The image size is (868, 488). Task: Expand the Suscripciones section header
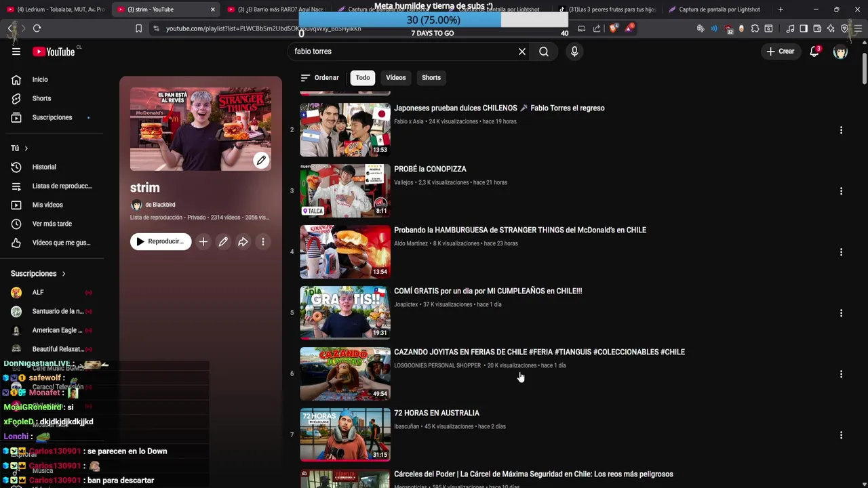point(38,274)
